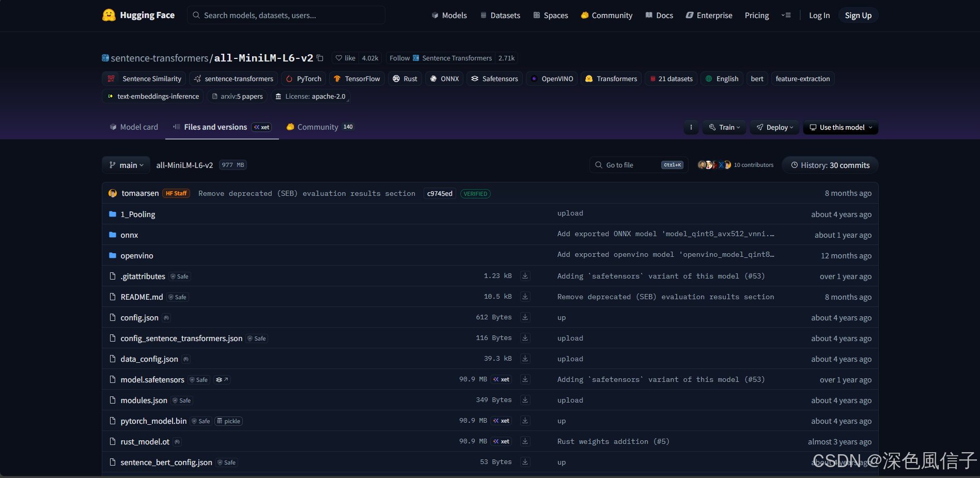Expand the Use this model dropdown
Screen dimensions: 980x478
coord(841,127)
